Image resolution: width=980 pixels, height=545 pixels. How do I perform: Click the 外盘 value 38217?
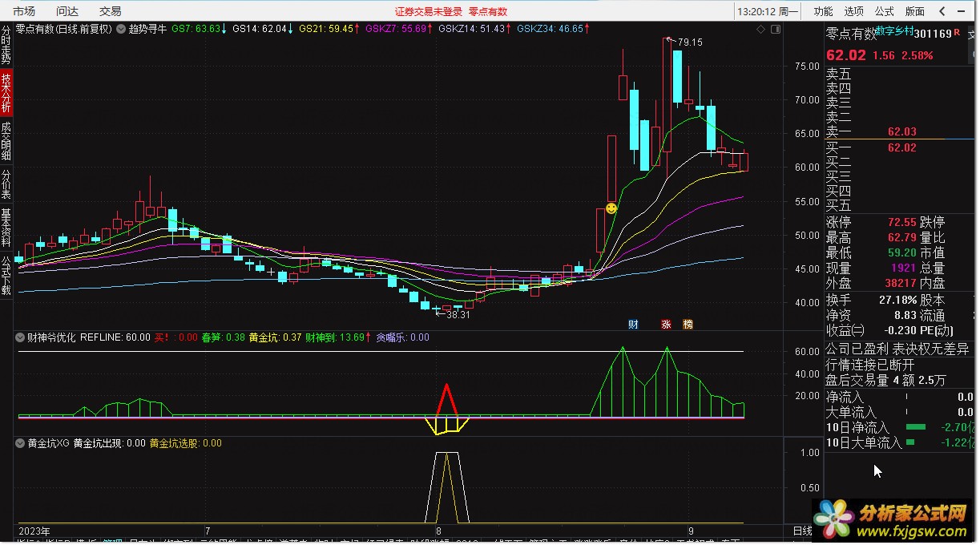pos(901,283)
